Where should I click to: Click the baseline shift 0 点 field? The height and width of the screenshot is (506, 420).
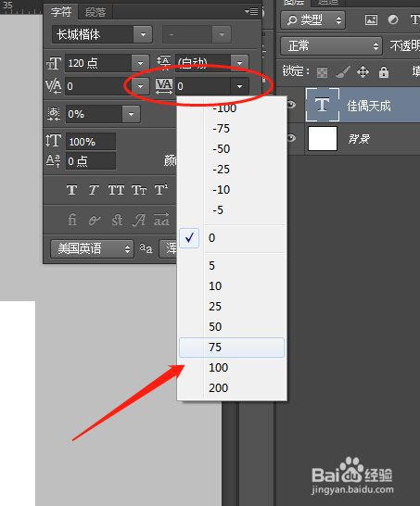point(91,160)
